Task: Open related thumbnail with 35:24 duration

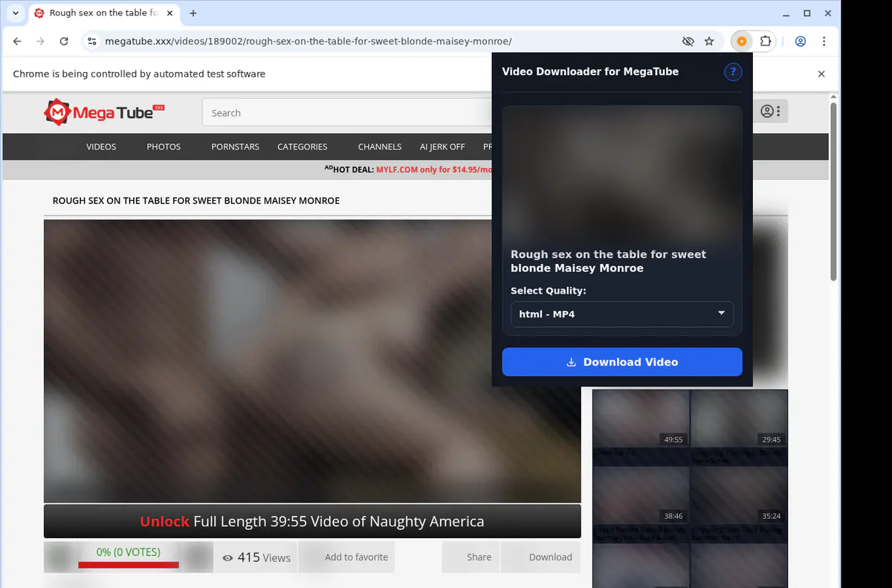Action: coord(739,495)
